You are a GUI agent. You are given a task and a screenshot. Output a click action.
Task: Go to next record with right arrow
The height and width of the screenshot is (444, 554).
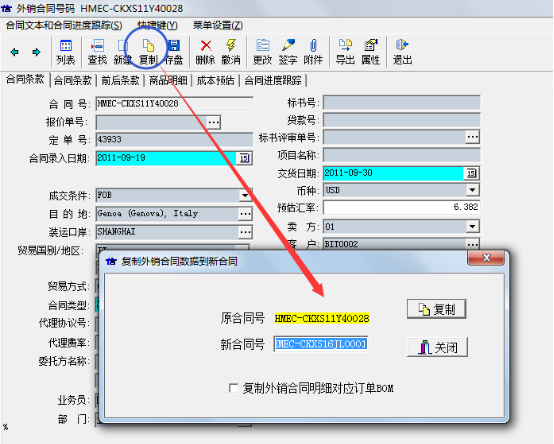point(36,52)
